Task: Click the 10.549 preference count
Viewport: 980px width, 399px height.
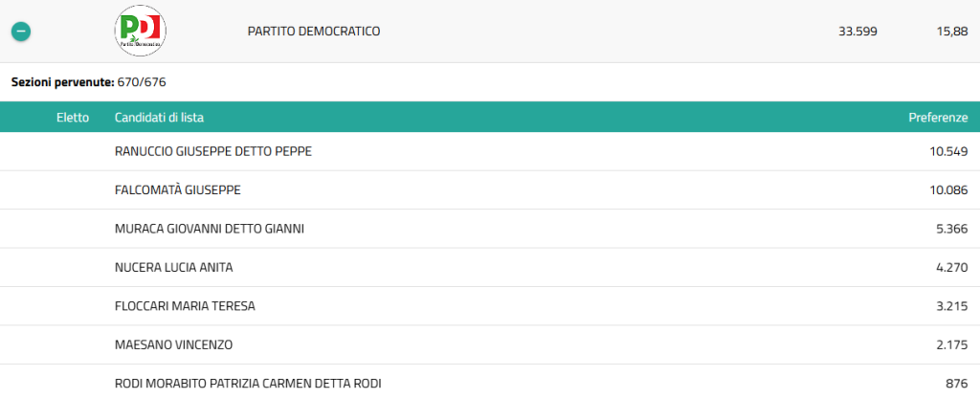Action: pos(948,151)
